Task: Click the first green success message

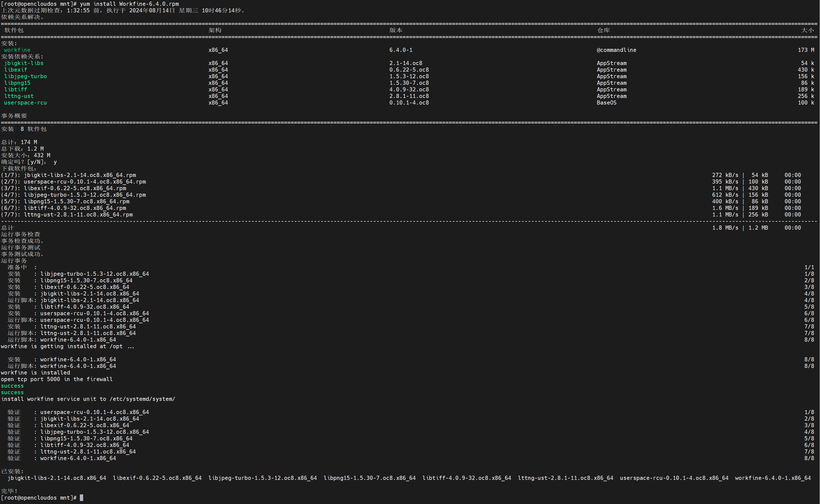Action: coord(12,386)
